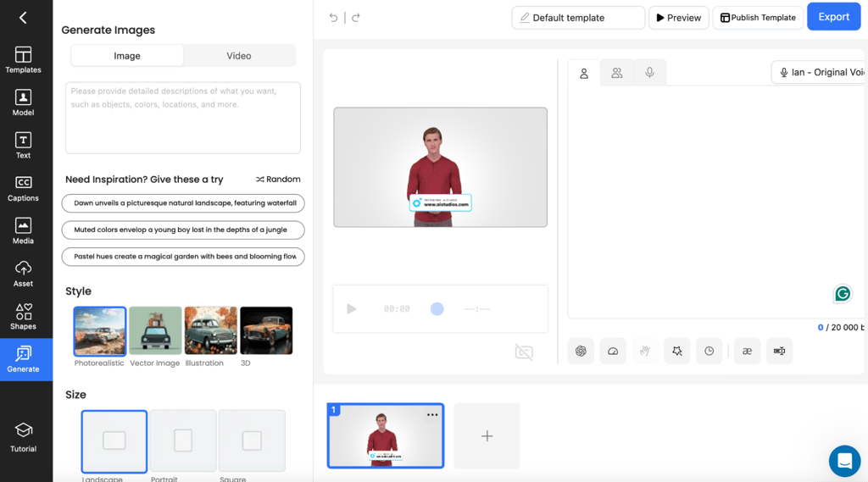Click the blue Export button
The image size is (868, 482).
pos(834,17)
